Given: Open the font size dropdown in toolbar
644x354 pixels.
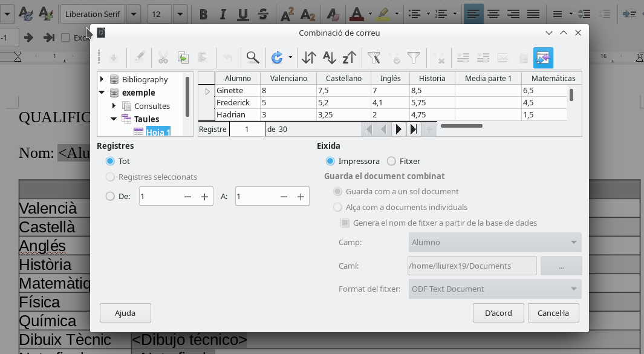Looking at the screenshot, I should (x=180, y=14).
